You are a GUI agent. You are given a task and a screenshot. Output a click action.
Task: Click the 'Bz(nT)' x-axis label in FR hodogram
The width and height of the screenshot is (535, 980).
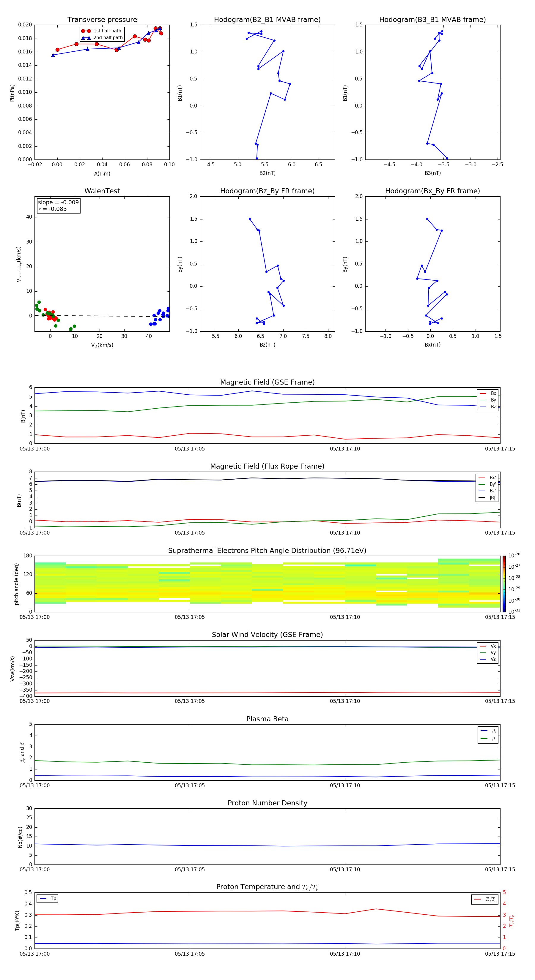click(x=267, y=345)
